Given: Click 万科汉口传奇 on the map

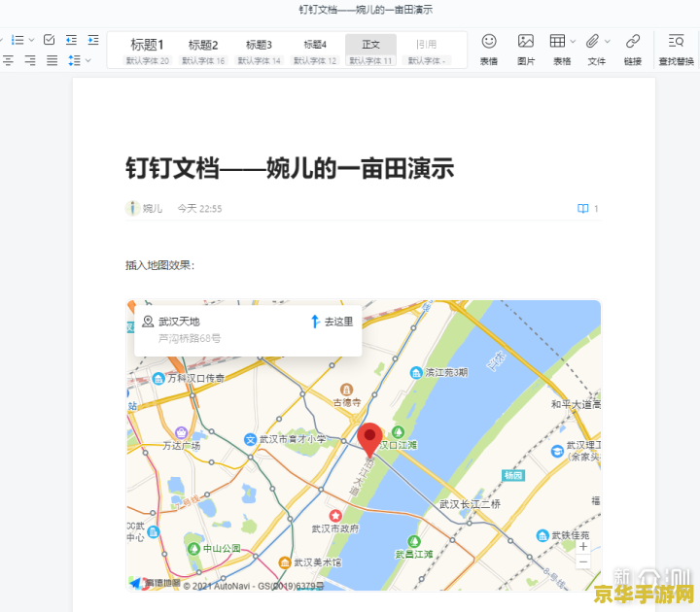Looking at the screenshot, I should tap(189, 378).
